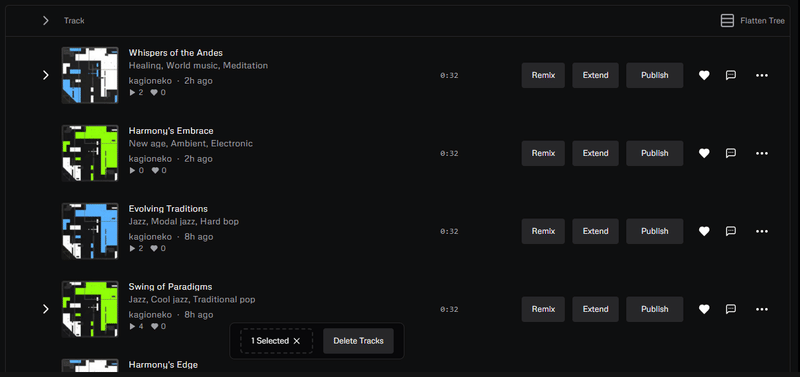Publish Swing of Paradigms
This screenshot has height=377, width=800.
tap(655, 309)
